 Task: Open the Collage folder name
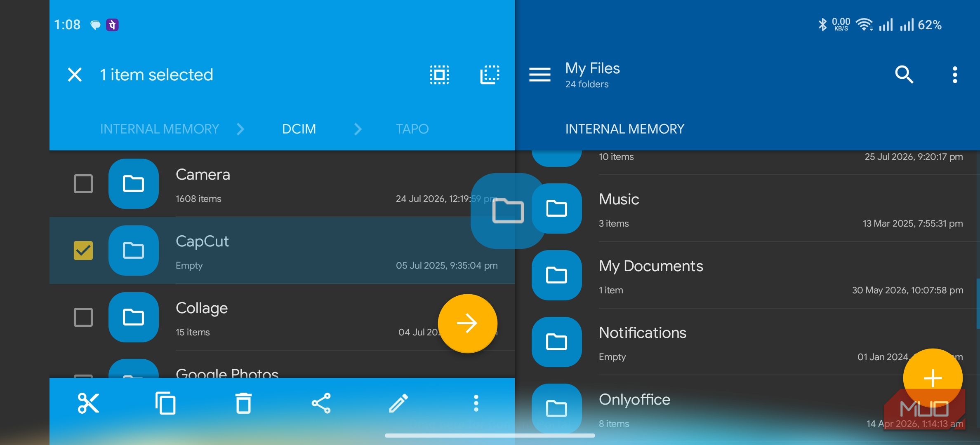pyautogui.click(x=201, y=308)
